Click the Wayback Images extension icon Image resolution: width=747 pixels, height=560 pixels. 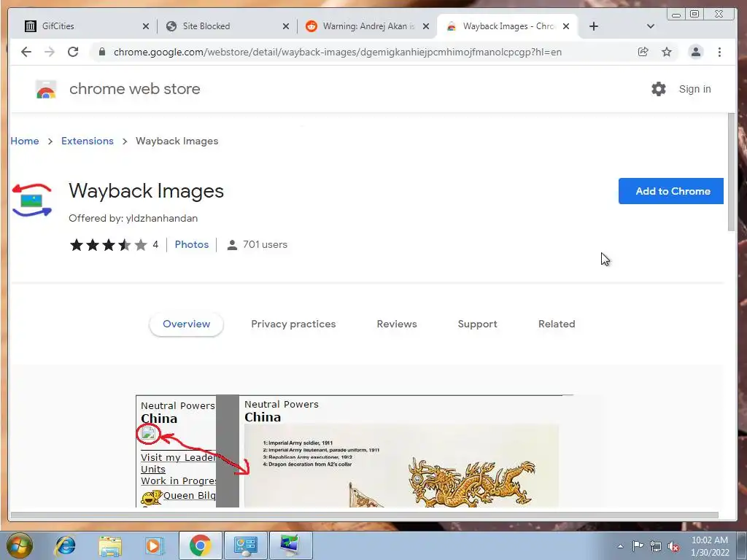coord(32,201)
